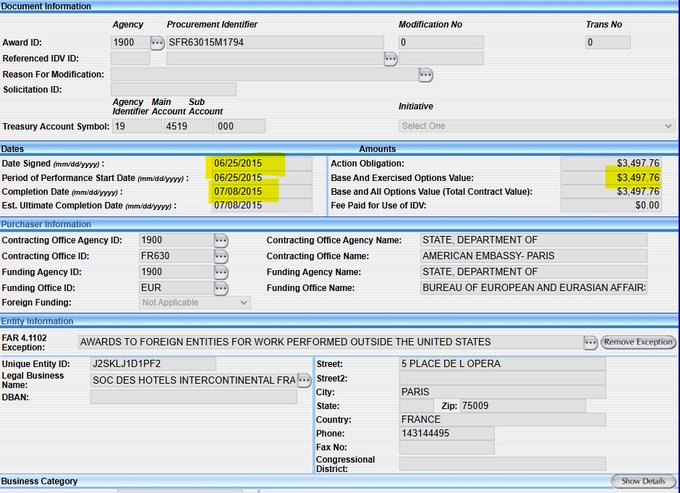
Task: Click the Action Obligation amount field
Action: (611, 163)
